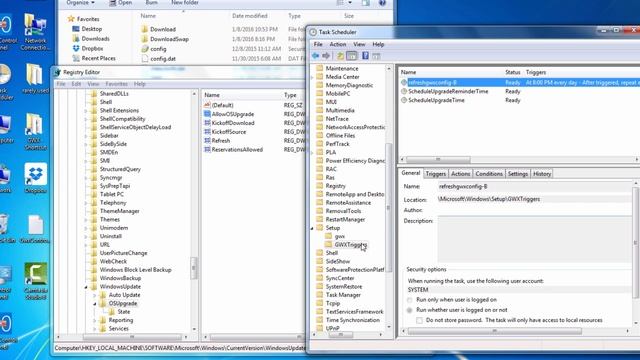Image resolution: width=640 pixels, height=360 pixels.
Task: Select the GWXTriggers folder in tree
Action: [x=351, y=245]
